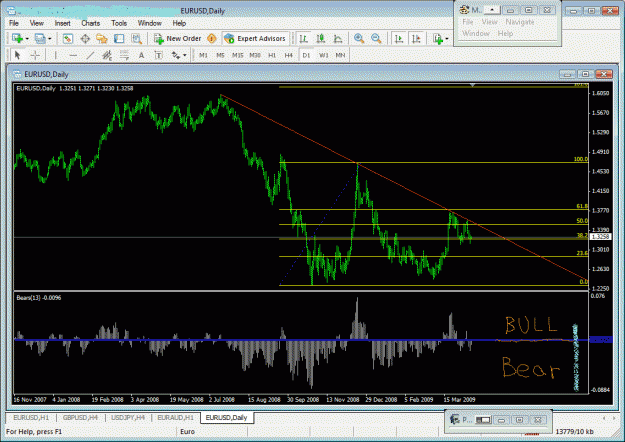625x442 pixels.
Task: Open a new chart with the toolbar icon
Action: tap(17, 39)
